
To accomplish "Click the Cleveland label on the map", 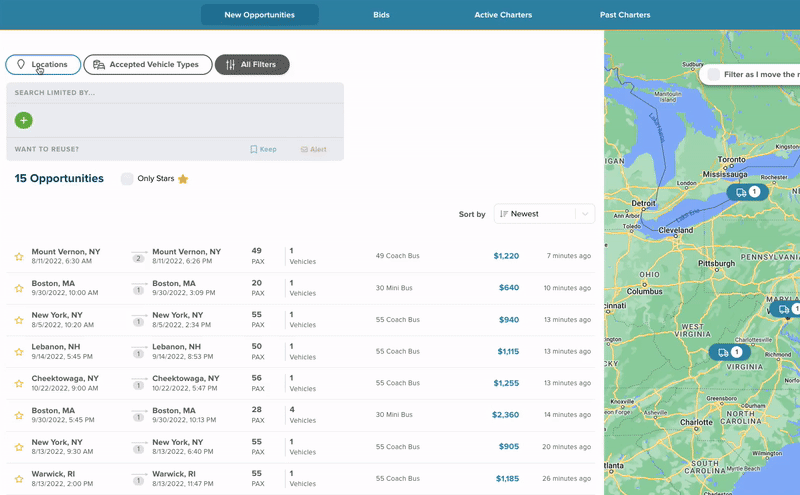I will (x=676, y=230).
